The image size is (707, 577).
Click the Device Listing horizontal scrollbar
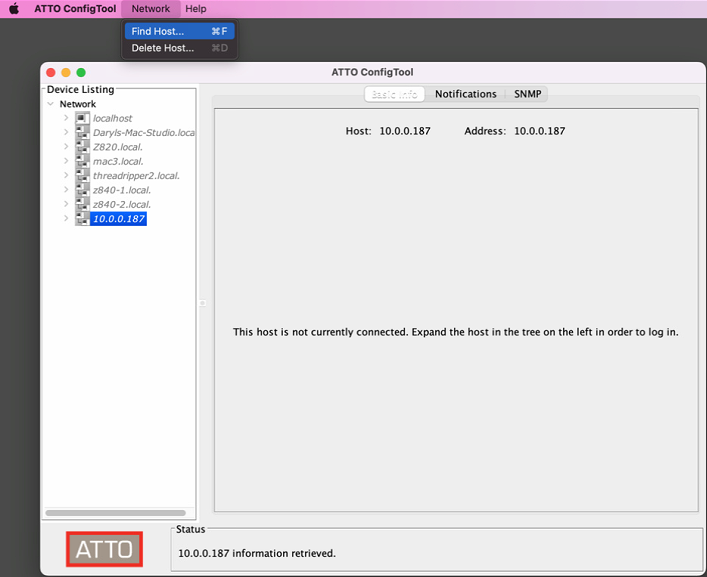[x=115, y=513]
